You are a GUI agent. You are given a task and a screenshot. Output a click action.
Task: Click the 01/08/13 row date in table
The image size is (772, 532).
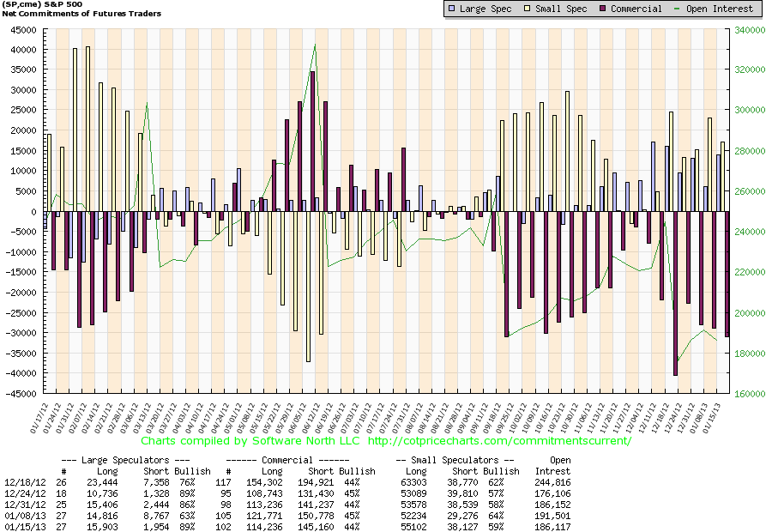(25, 516)
